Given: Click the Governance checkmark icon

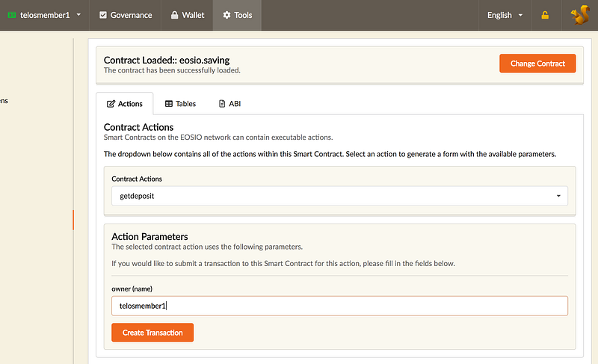Looking at the screenshot, I should pos(103,15).
